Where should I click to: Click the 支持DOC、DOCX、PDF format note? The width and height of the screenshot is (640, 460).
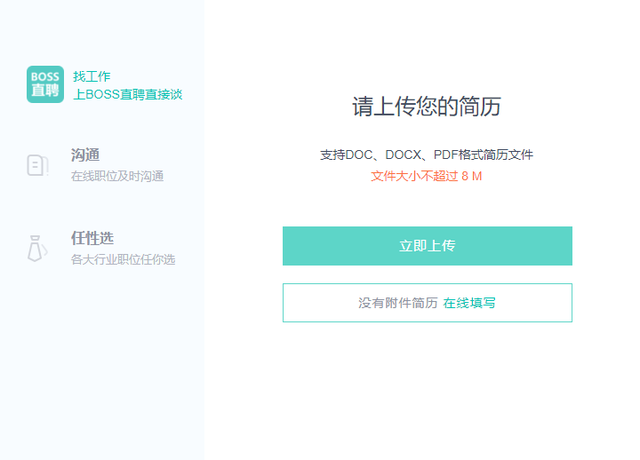tap(427, 155)
